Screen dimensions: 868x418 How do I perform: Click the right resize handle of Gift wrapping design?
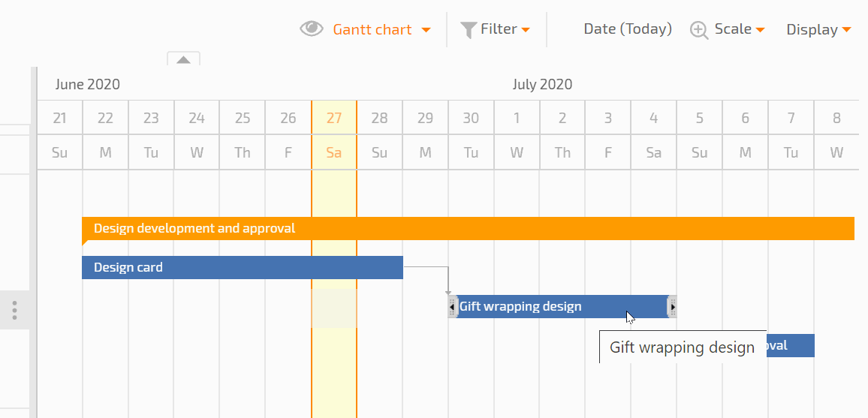[x=673, y=306]
